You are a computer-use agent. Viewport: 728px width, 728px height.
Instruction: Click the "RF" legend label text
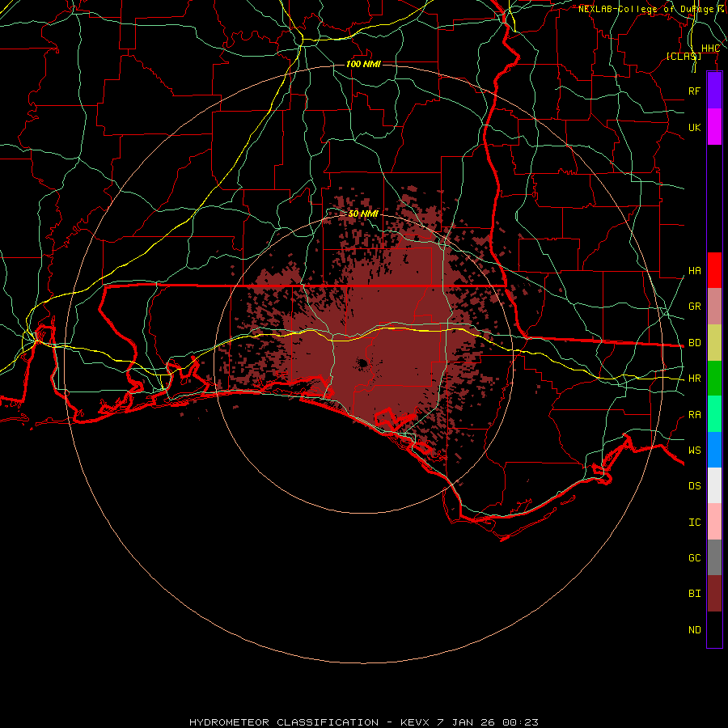click(x=694, y=91)
